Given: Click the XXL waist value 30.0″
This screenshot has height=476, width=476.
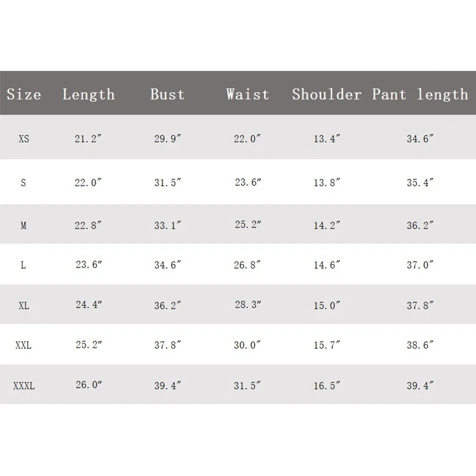Looking at the screenshot, I should [x=248, y=345].
